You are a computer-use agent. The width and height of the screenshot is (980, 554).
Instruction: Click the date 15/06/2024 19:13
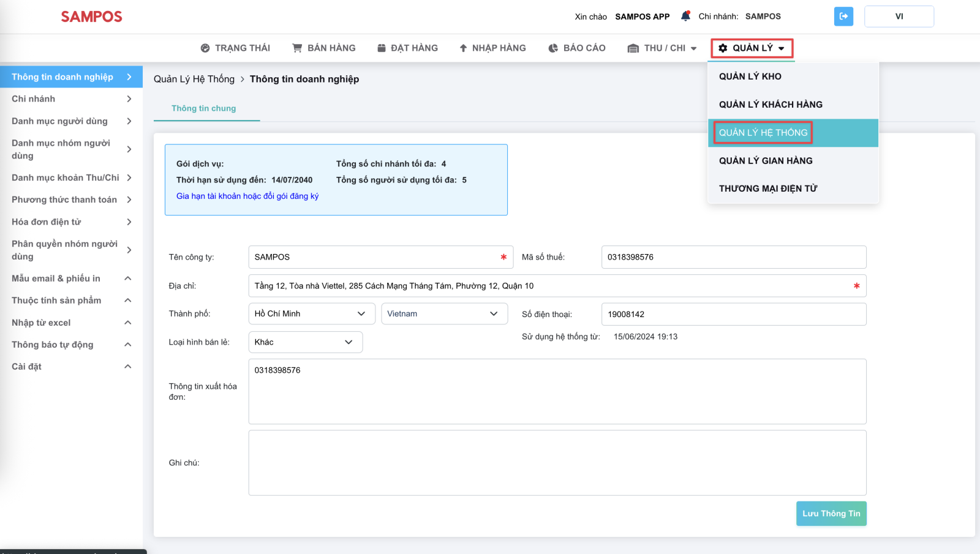coord(646,337)
